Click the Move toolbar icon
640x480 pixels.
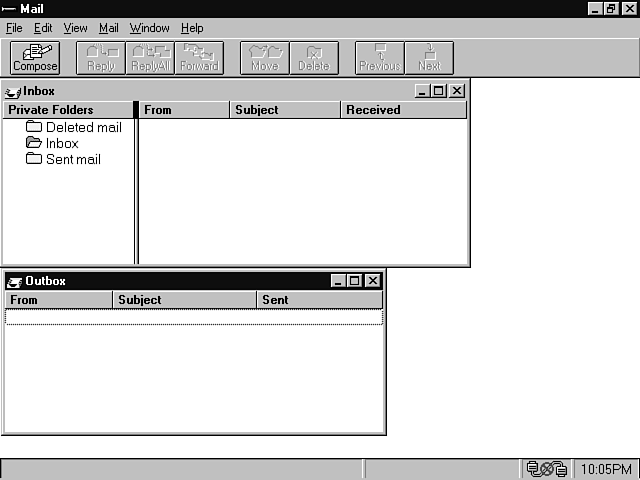(x=265, y=58)
